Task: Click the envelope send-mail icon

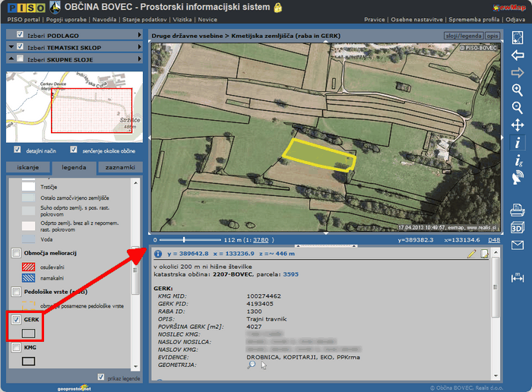Action: pyautogui.click(x=518, y=245)
